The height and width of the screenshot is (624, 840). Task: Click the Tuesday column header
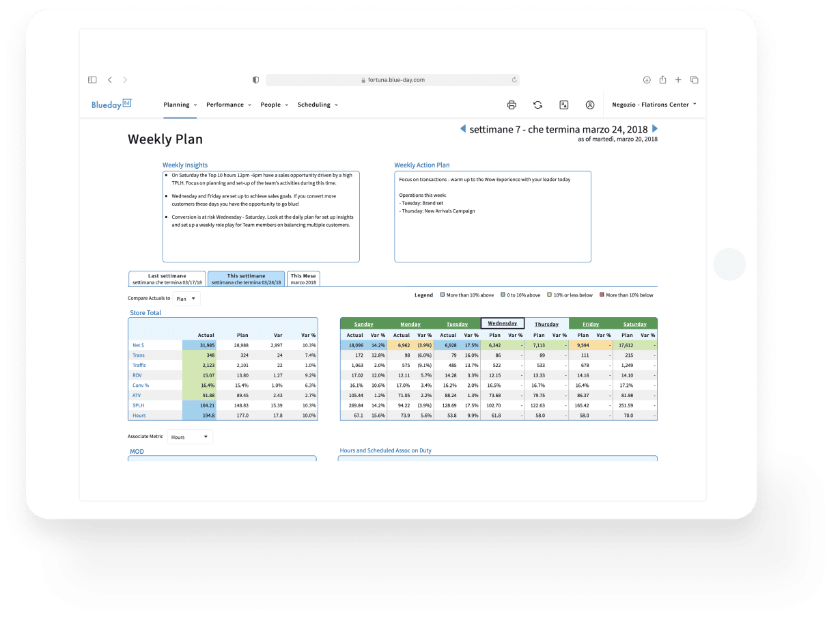pos(457,324)
